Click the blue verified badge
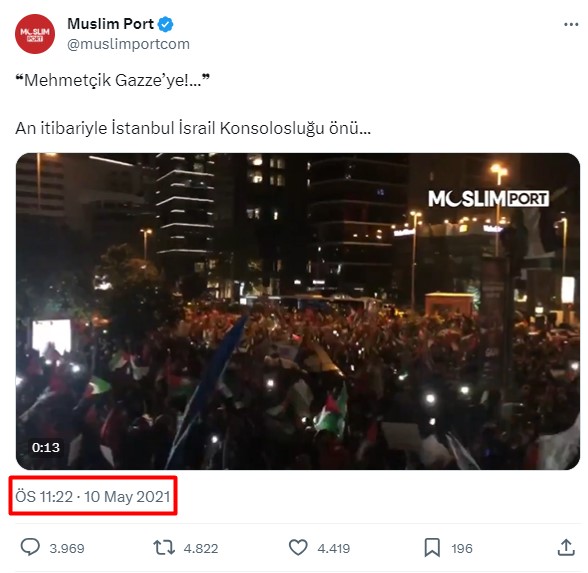This screenshot has height=573, width=588. [165, 24]
